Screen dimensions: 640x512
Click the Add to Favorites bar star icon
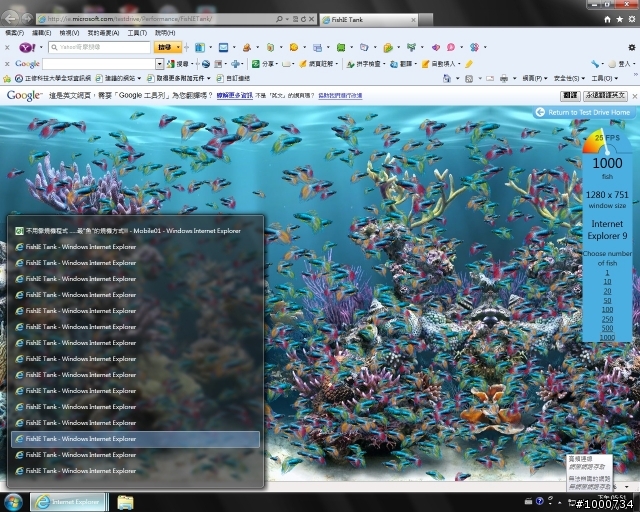pyautogui.click(x=7, y=78)
